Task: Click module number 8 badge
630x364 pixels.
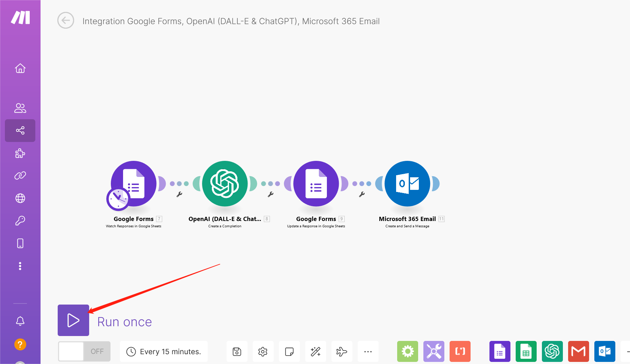Action: pos(267,219)
